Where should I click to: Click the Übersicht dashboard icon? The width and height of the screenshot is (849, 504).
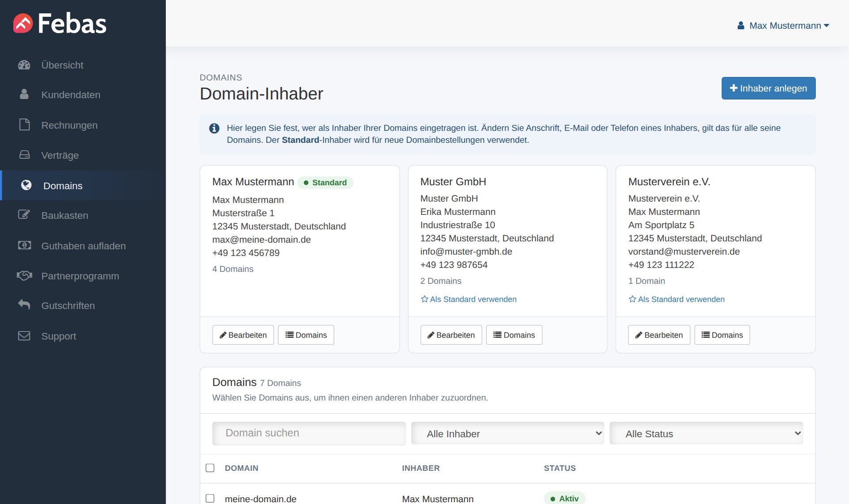click(24, 65)
